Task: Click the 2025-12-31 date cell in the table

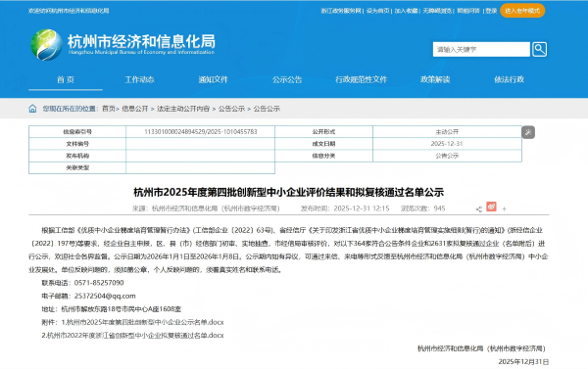Action: 447,144
